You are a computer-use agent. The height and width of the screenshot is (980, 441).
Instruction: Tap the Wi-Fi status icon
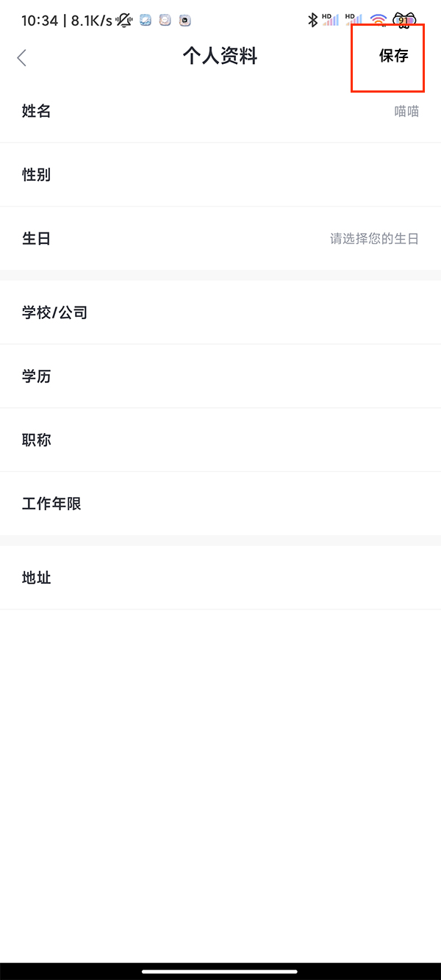coord(379,20)
